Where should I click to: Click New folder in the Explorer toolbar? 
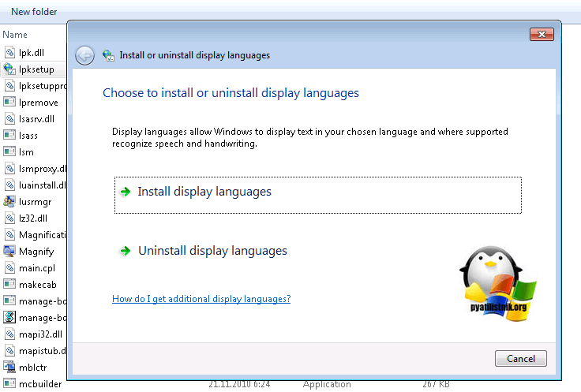click(x=34, y=12)
